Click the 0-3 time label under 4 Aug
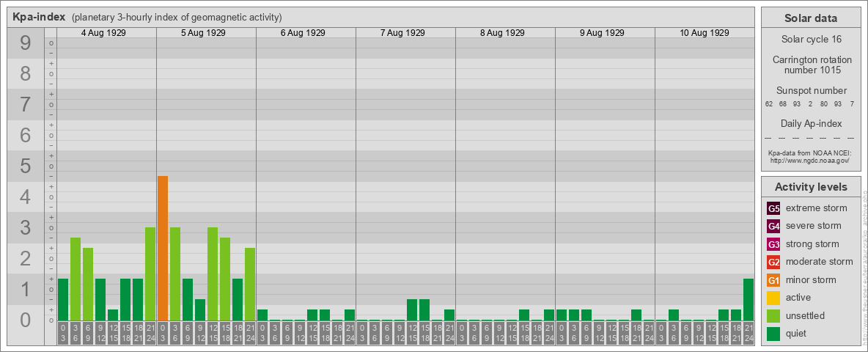This screenshot has height=352, width=868. click(x=62, y=331)
